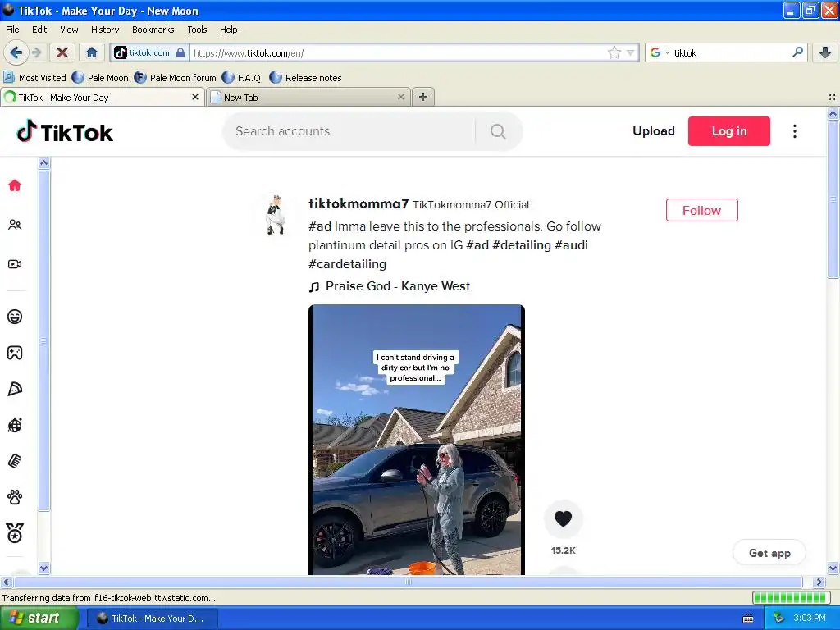Viewport: 840px width, 630px height.
Task: Click the Get app button
Action: 769,553
